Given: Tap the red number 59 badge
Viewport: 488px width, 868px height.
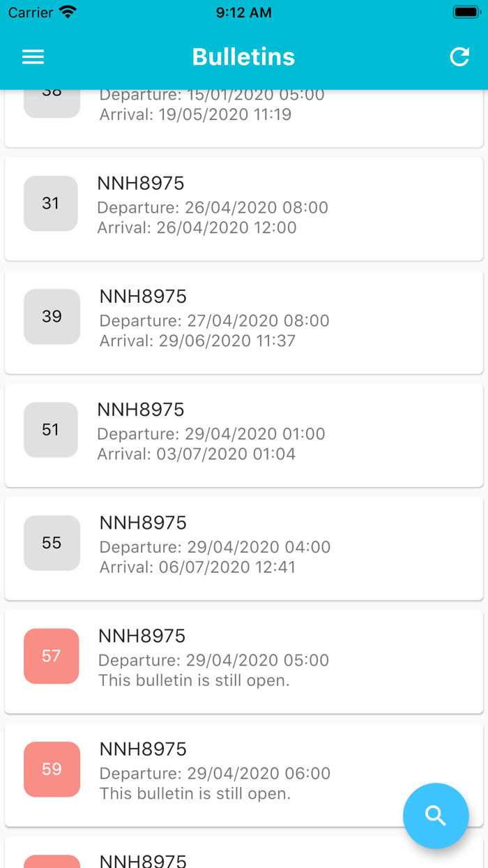Looking at the screenshot, I should click(52, 769).
